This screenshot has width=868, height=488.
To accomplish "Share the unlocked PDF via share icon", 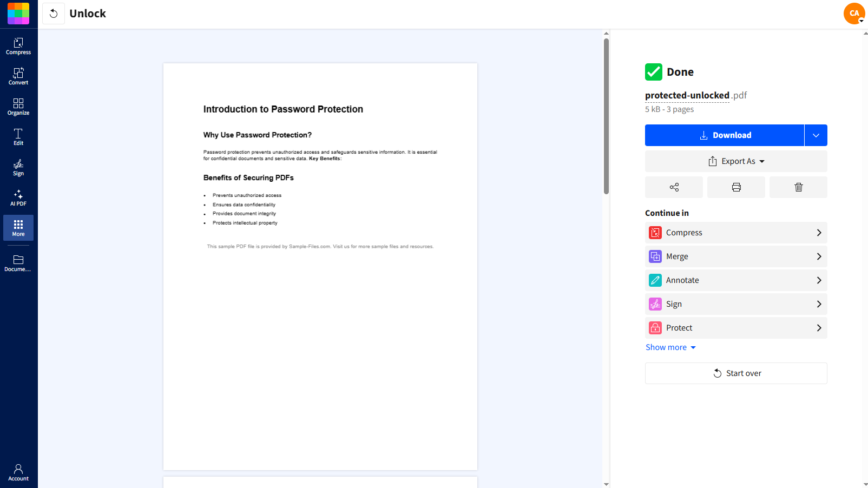I will tap(674, 187).
